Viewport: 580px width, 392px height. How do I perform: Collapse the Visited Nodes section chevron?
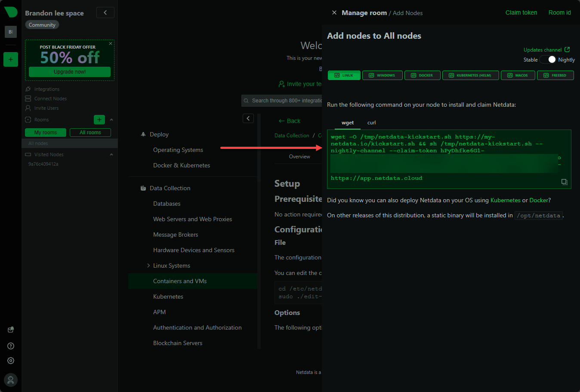[111, 154]
